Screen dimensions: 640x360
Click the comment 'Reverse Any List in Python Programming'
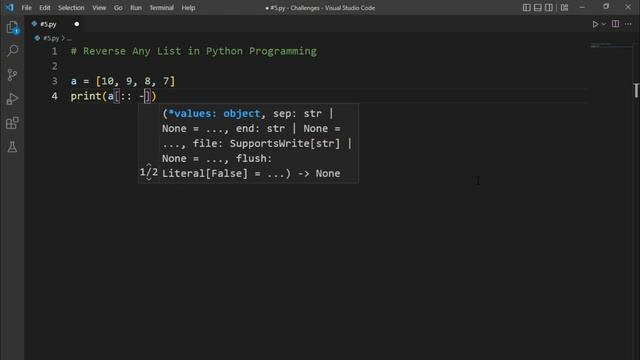(x=200, y=51)
